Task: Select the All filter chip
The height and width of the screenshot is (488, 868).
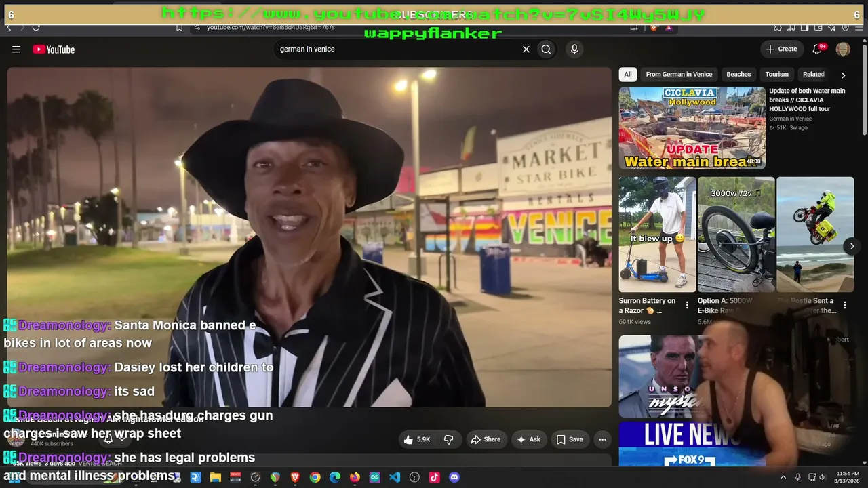Action: coord(628,75)
